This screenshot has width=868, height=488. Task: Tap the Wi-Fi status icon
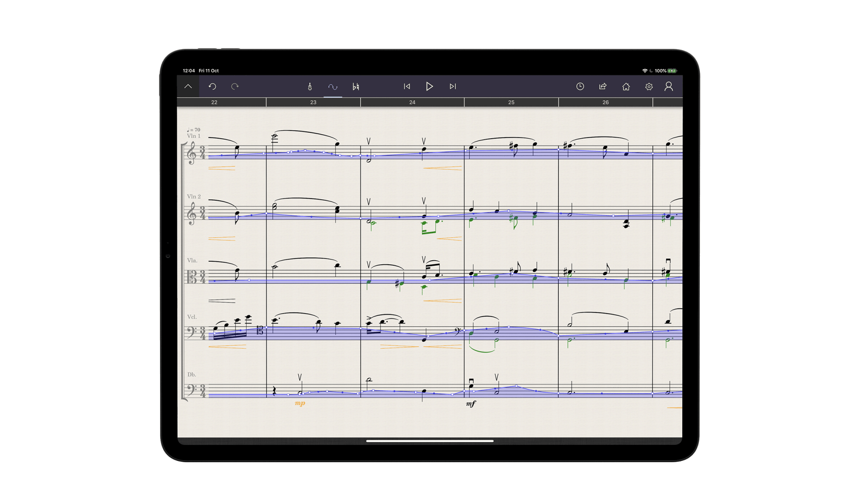[645, 70]
